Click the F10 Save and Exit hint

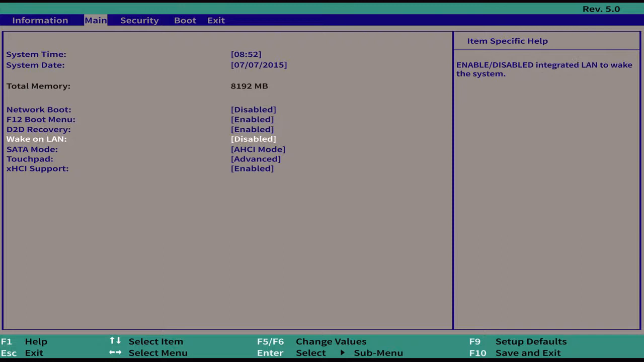click(515, 353)
